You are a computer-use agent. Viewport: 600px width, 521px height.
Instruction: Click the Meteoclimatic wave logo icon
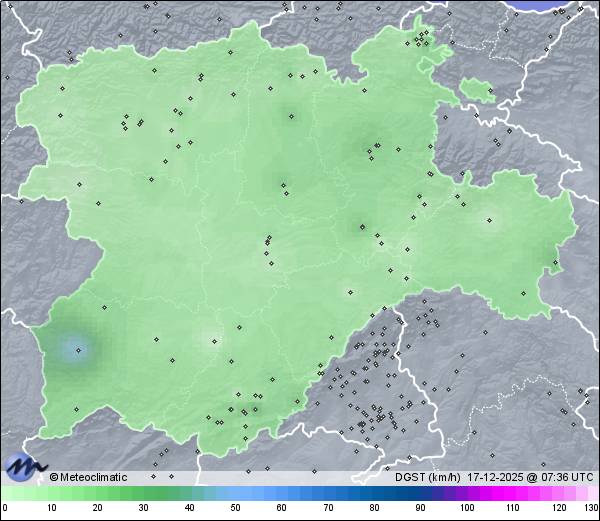point(24,466)
